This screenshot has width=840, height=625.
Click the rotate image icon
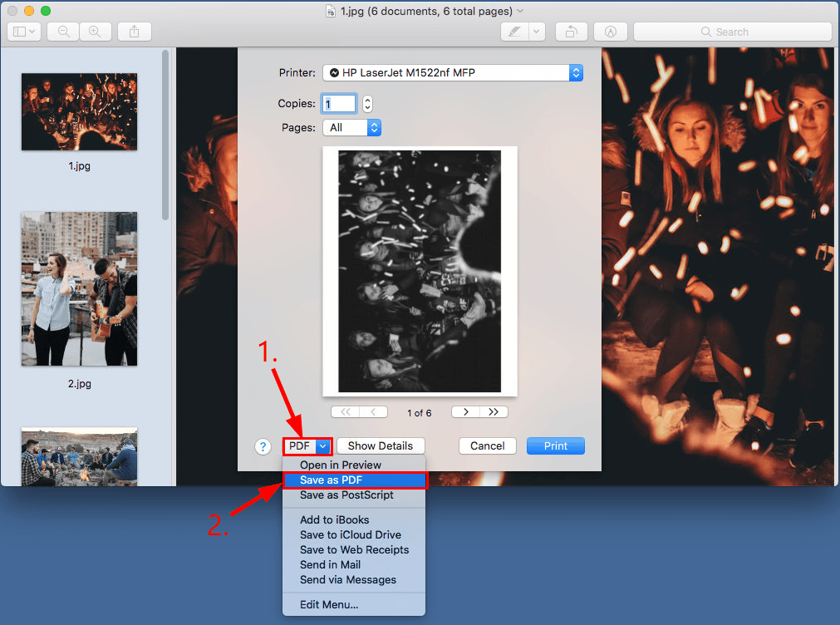pos(572,32)
